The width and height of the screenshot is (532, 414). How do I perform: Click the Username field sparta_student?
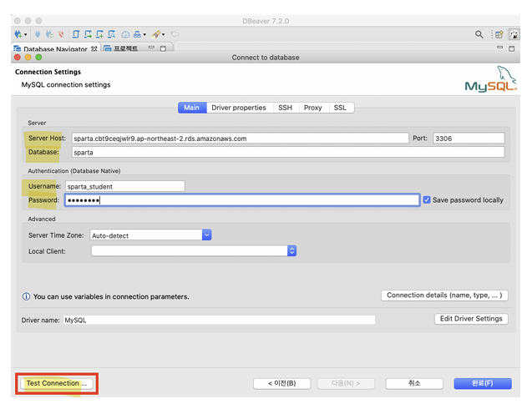pos(125,186)
